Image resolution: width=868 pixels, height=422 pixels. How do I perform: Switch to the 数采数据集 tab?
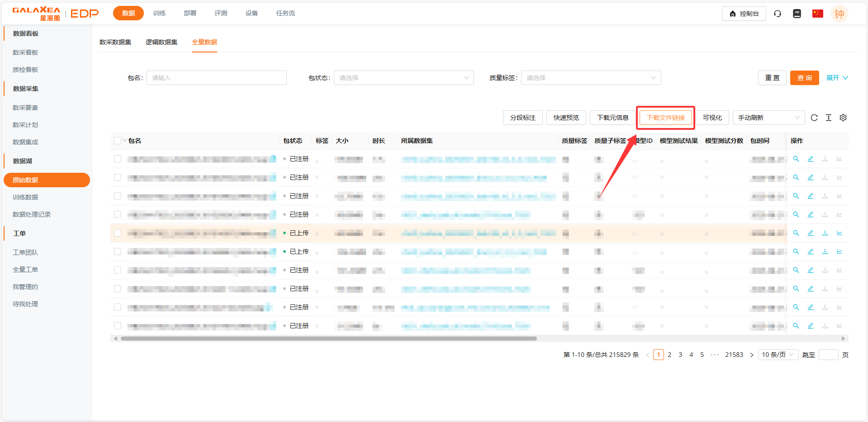click(x=115, y=42)
